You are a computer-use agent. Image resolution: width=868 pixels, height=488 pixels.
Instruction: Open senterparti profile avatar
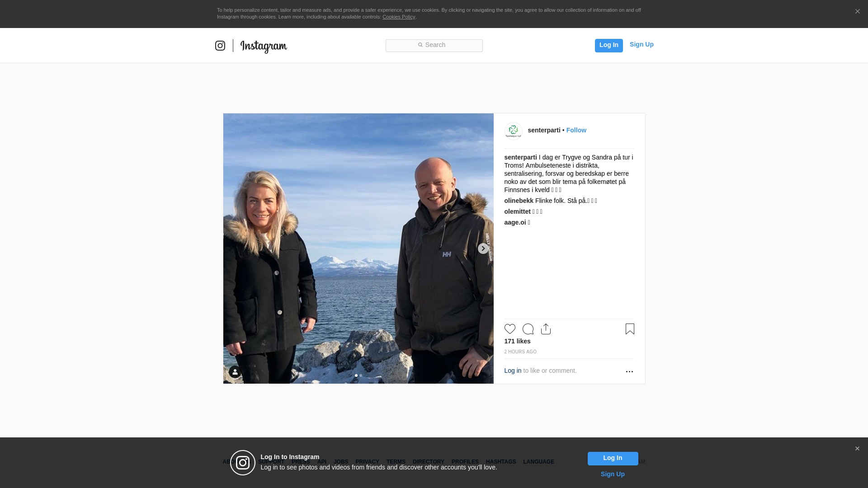513,131
